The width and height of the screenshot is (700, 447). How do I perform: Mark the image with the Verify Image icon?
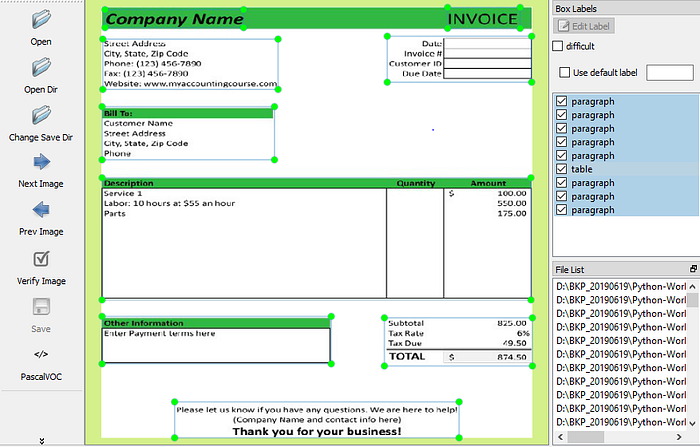(41, 259)
